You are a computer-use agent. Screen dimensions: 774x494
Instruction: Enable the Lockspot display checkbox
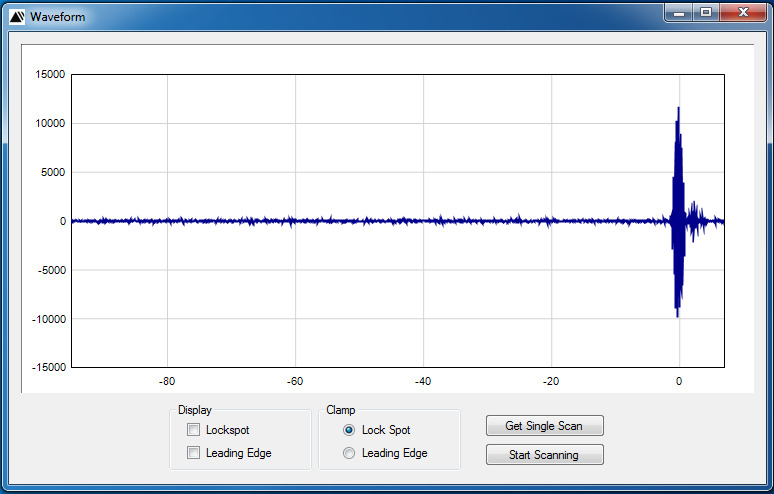tap(194, 430)
